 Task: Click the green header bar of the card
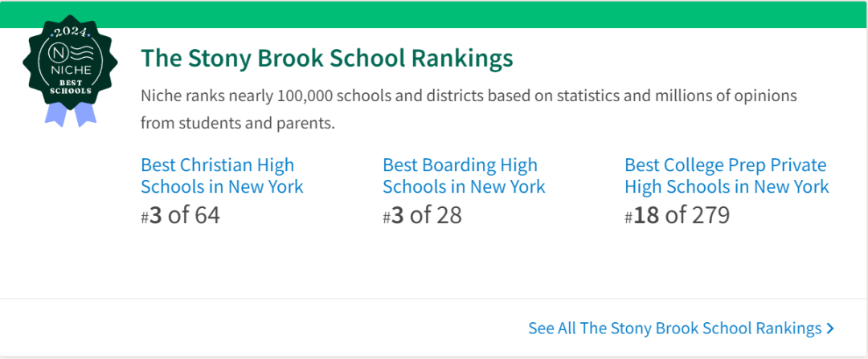coord(434,15)
